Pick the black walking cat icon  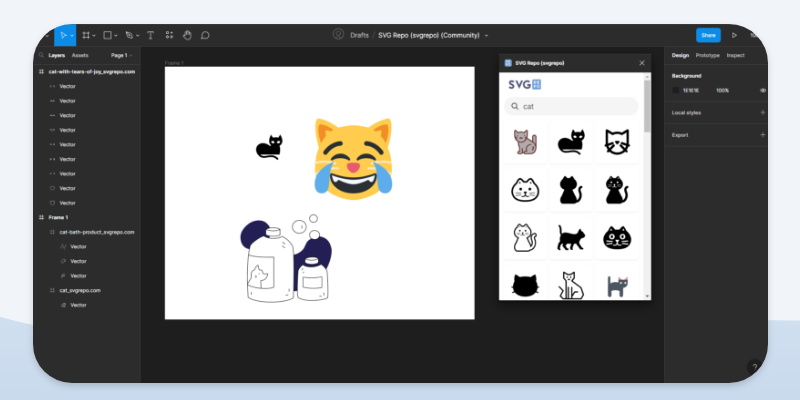571,238
